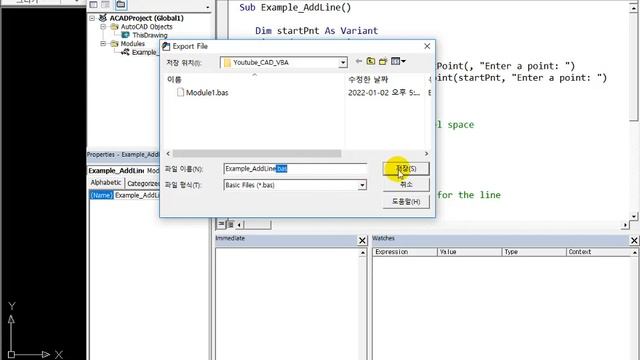Switch to the Alphabetic properties tab
640x360 pixels.
click(x=106, y=182)
